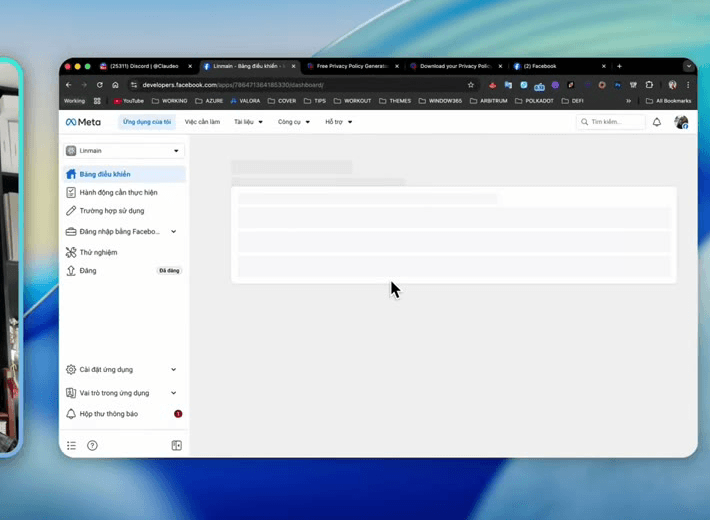
Task: Click the Vai trò trong ứng dụng icon
Action: 71,393
